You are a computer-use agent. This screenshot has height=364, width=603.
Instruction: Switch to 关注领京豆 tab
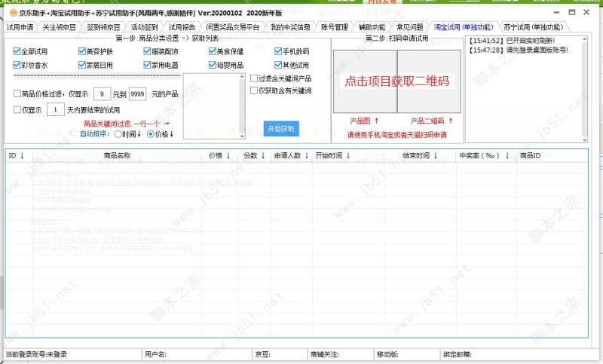(59, 27)
